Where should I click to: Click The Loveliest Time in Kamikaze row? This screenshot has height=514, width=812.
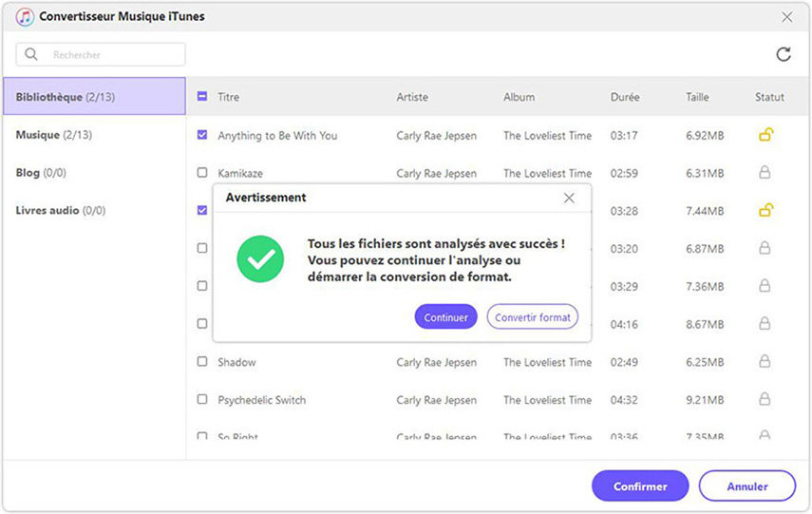click(547, 173)
